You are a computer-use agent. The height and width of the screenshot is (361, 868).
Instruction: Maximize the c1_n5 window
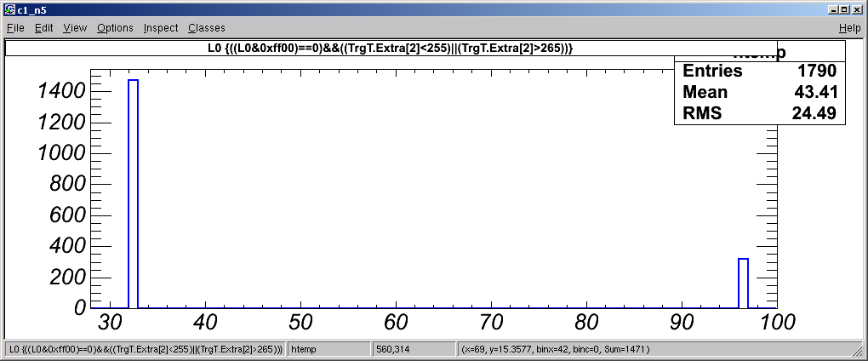pos(844,10)
